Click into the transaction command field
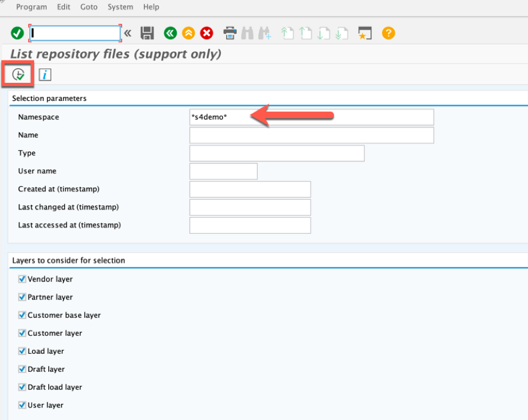This screenshot has height=420, width=528. pos(75,33)
